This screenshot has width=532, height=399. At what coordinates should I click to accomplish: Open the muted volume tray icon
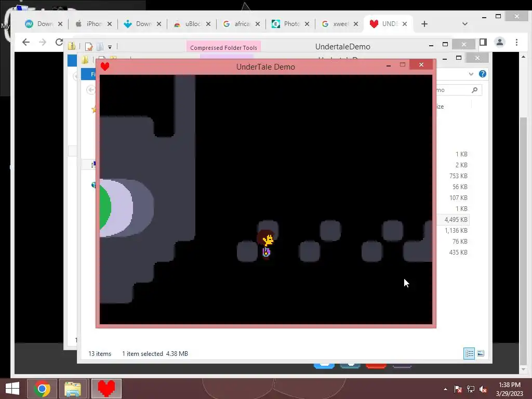coord(483,389)
